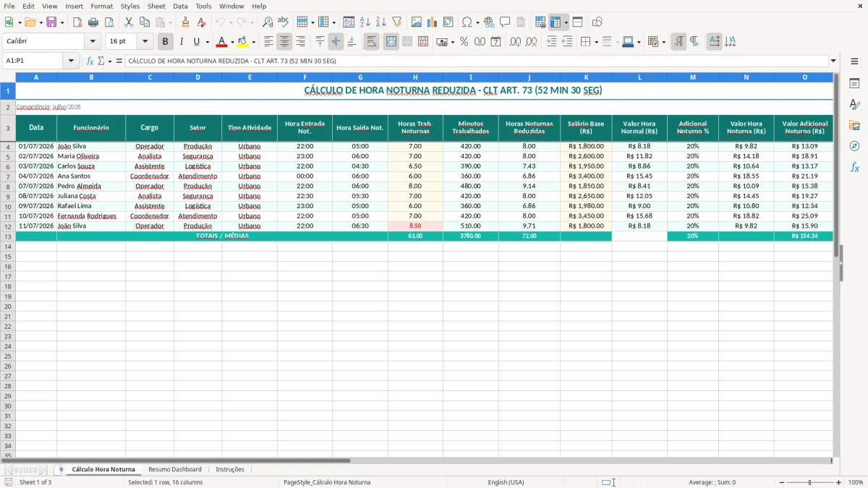Toggle Center Horizontally alignment
The width and height of the screenshot is (868, 488).
pyautogui.click(x=284, y=42)
